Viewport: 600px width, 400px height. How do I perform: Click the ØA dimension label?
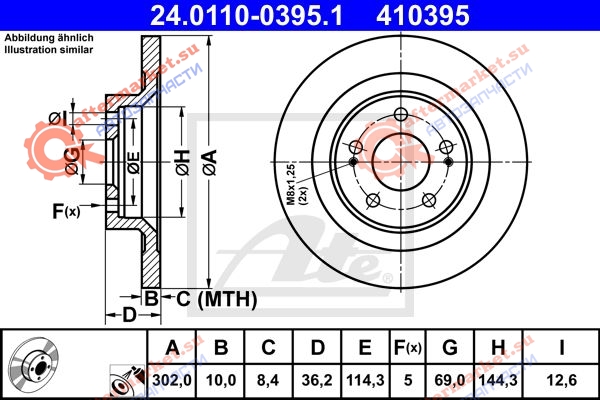210,163
